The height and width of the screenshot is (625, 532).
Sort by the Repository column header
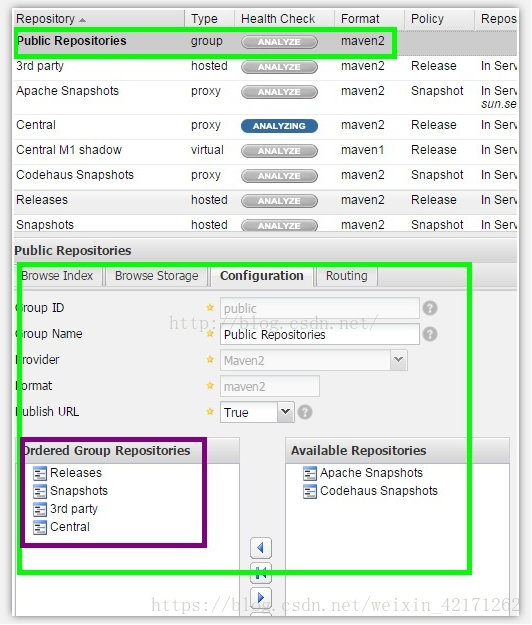(99, 19)
